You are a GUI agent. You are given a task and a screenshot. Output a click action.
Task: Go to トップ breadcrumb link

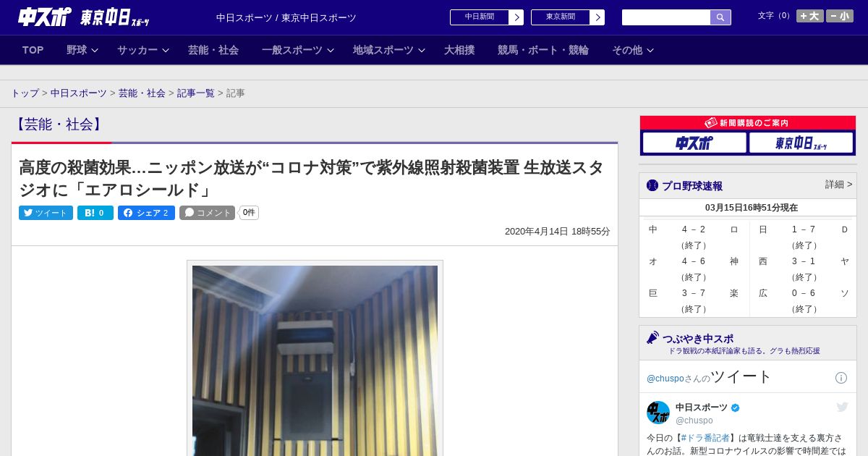(25, 93)
